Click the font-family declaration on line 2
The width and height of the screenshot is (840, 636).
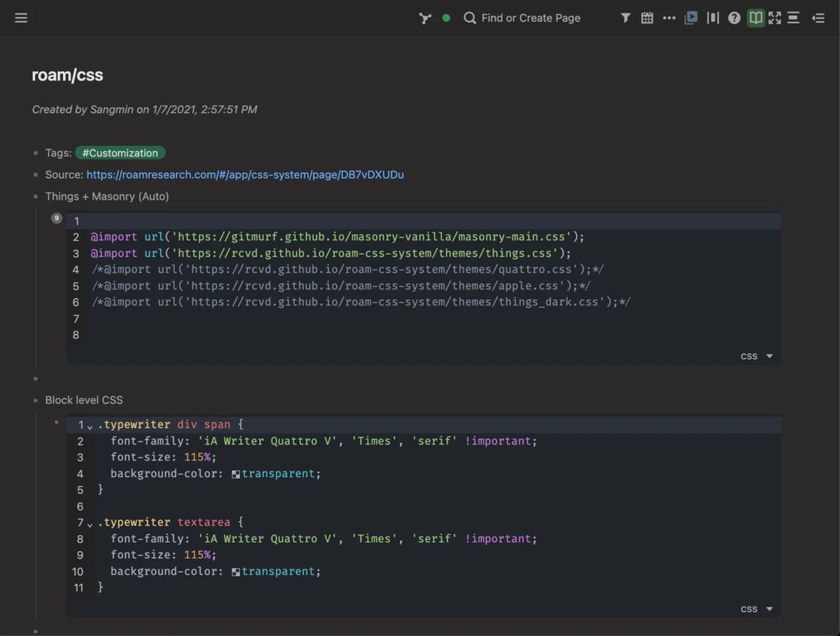324,441
